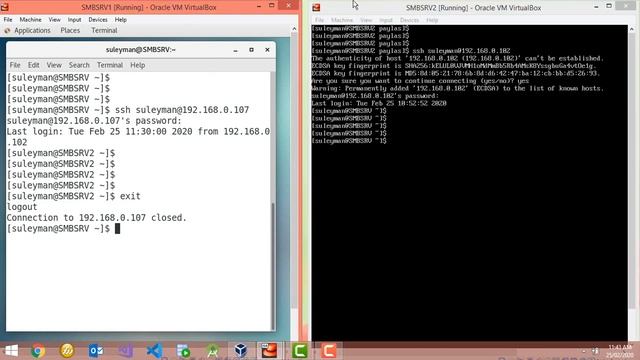Open Visual Studio purple taskbar icon

tap(126, 351)
